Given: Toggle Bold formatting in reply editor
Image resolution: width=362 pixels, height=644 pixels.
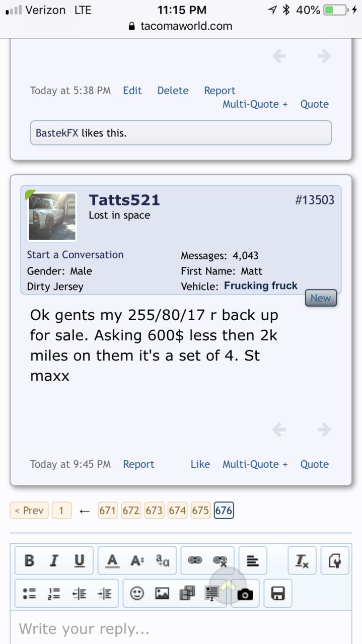Looking at the screenshot, I should tap(29, 560).
